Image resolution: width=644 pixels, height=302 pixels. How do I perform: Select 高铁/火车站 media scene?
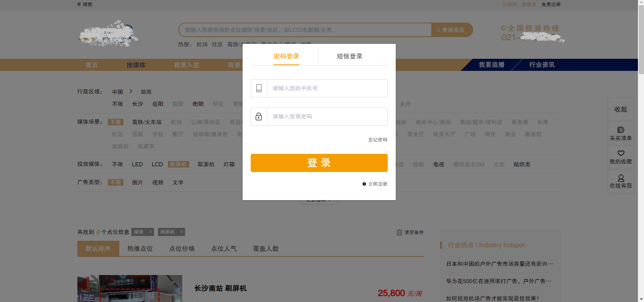(x=147, y=122)
